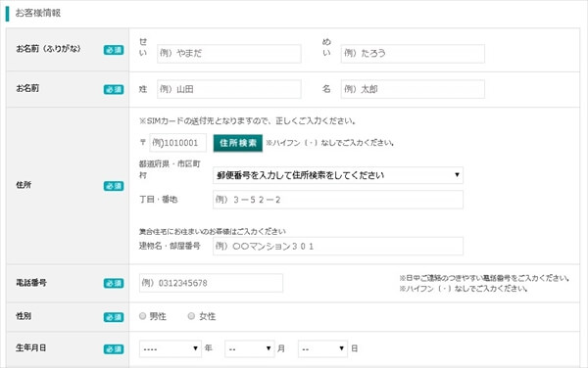This screenshot has height=368, width=588.
Task: Click the 日中ご連絡のつきやすい電話番号 note
Action: (x=484, y=278)
